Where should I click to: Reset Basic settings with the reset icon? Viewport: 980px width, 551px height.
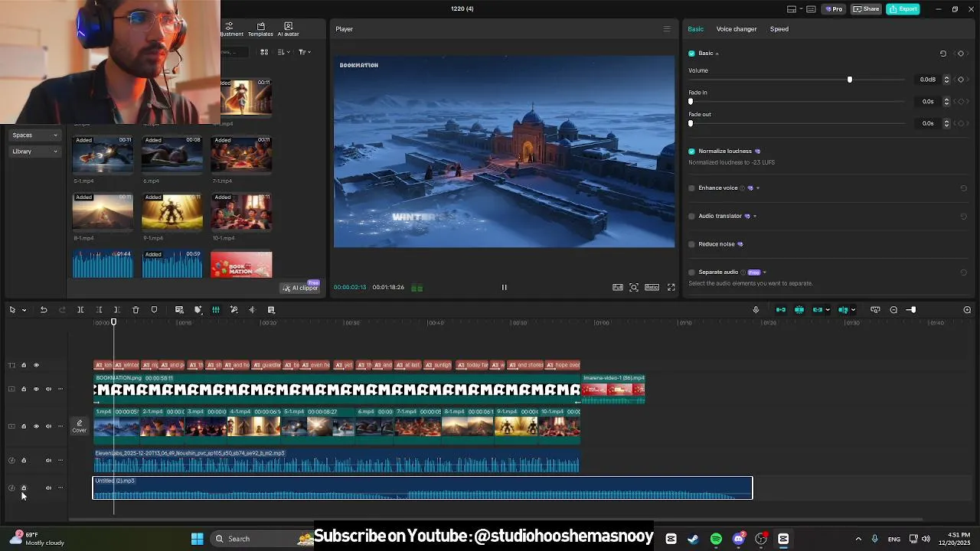pyautogui.click(x=943, y=54)
